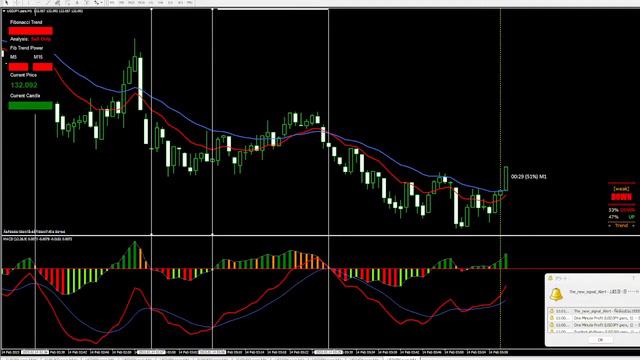Click the Fib Trend Power label
Screen dimensions: 640x360
27,48
